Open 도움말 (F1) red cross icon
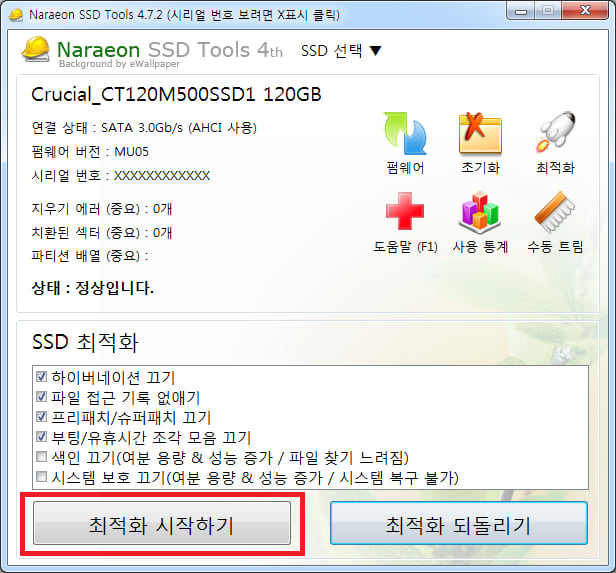 tap(405, 211)
